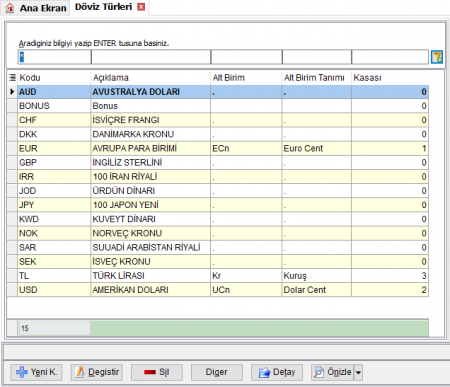450x387 pixels.
Task: Close the Döviz Türleri tab
Action: [141, 7]
